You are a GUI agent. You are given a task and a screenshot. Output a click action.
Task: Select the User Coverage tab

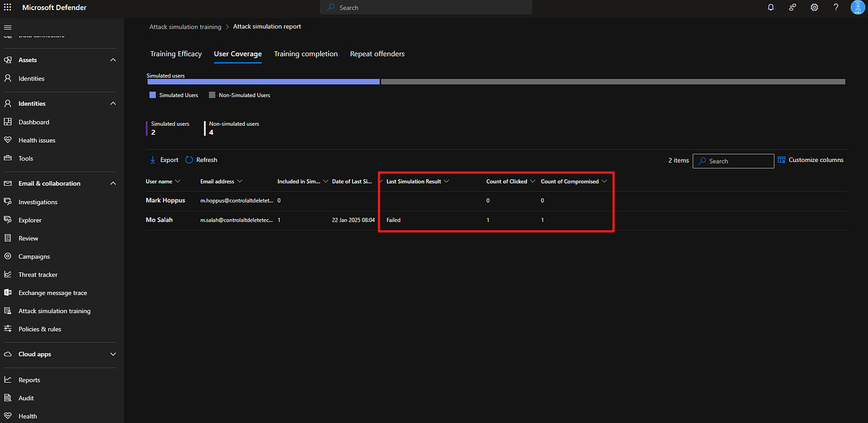point(238,54)
